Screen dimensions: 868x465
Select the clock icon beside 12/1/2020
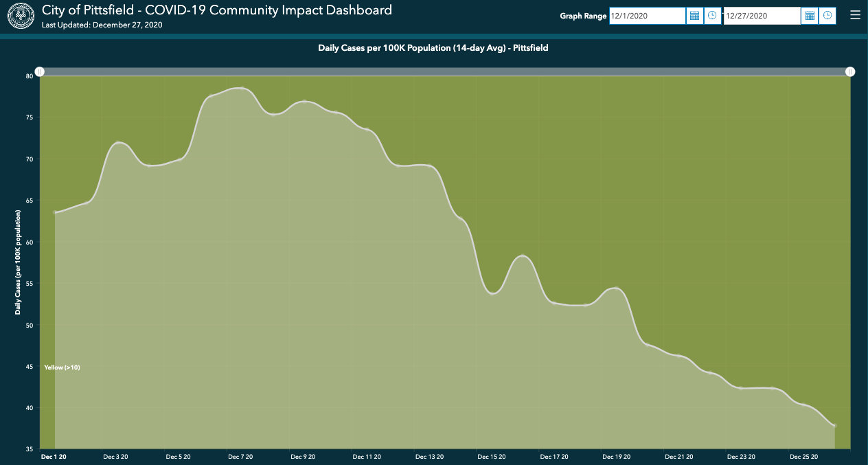click(712, 15)
